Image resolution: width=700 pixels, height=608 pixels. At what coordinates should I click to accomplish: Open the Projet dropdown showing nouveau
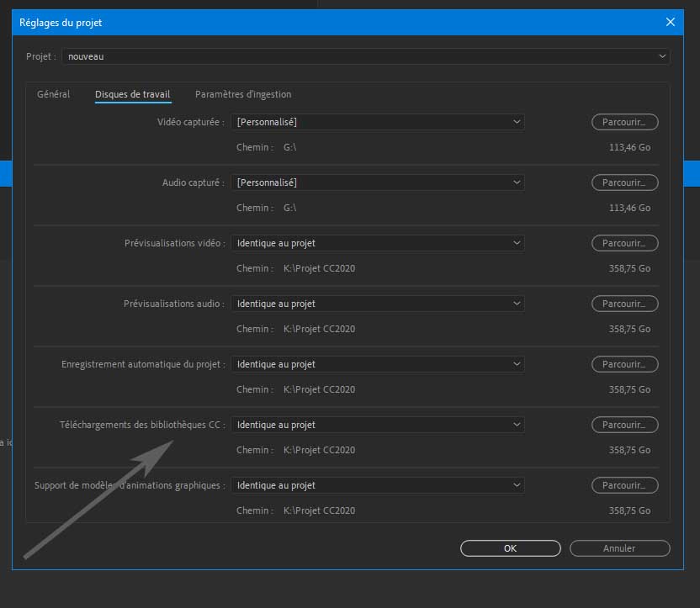coord(366,56)
